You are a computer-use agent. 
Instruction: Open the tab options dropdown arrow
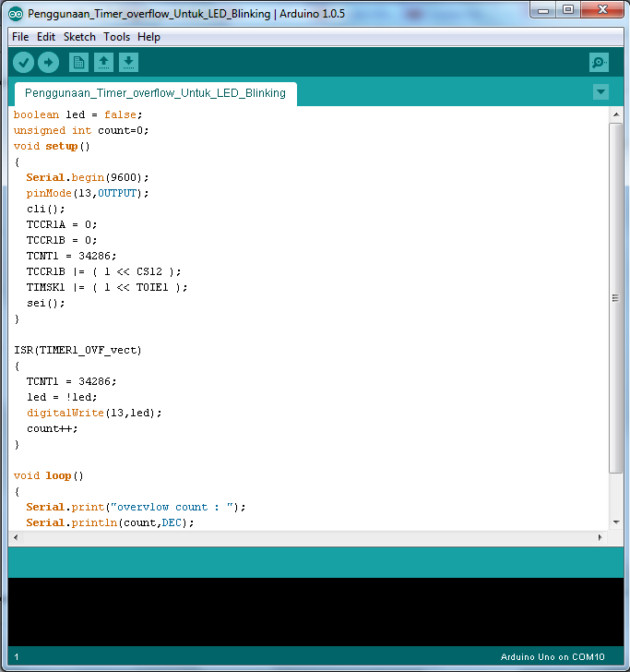coord(600,91)
